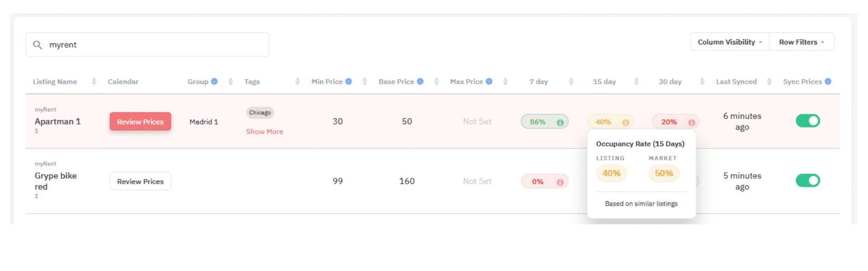
Task: Sort by Group column arrows
Action: [231, 81]
